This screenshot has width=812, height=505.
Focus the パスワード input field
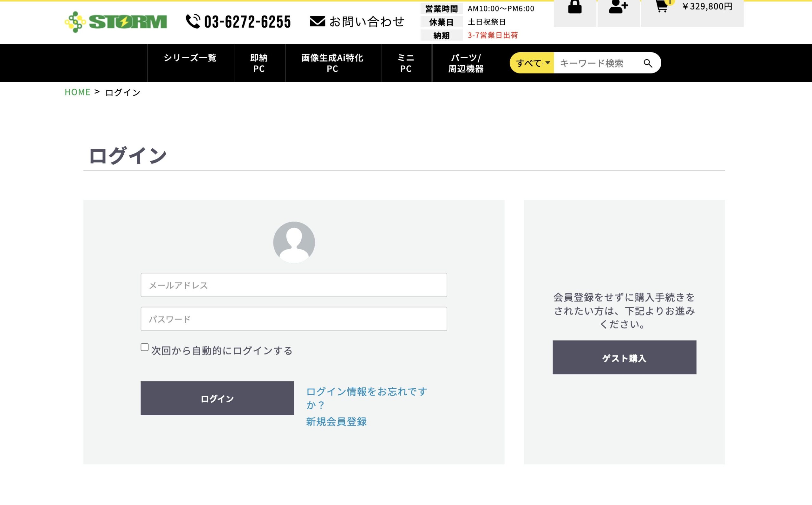(294, 319)
